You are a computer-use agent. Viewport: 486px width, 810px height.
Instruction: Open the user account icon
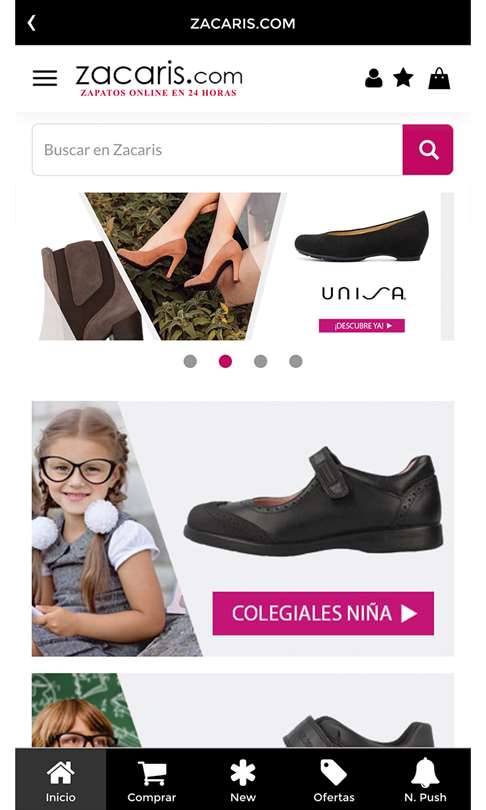pos(373,78)
